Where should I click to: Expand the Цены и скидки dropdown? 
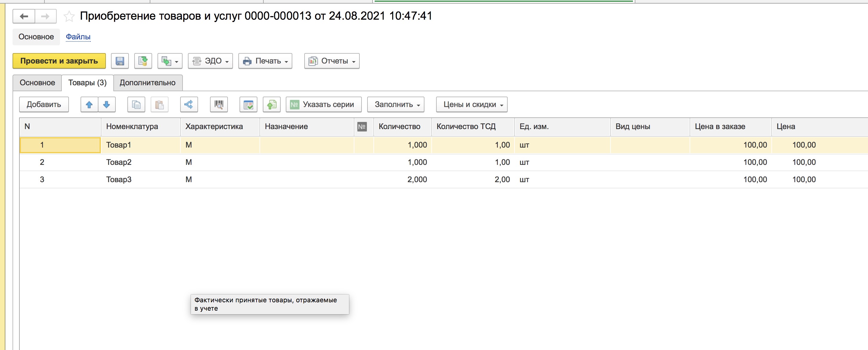(472, 104)
